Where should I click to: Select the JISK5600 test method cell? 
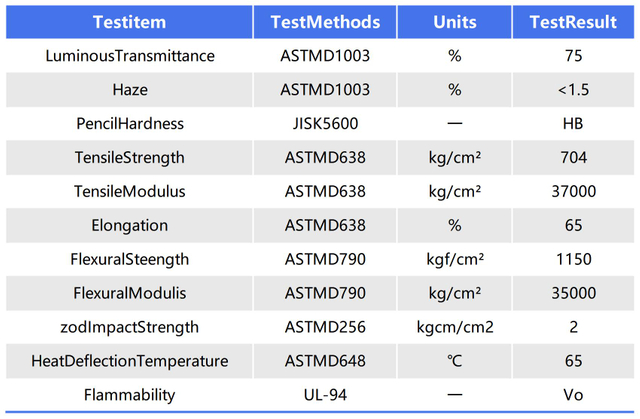pos(325,124)
